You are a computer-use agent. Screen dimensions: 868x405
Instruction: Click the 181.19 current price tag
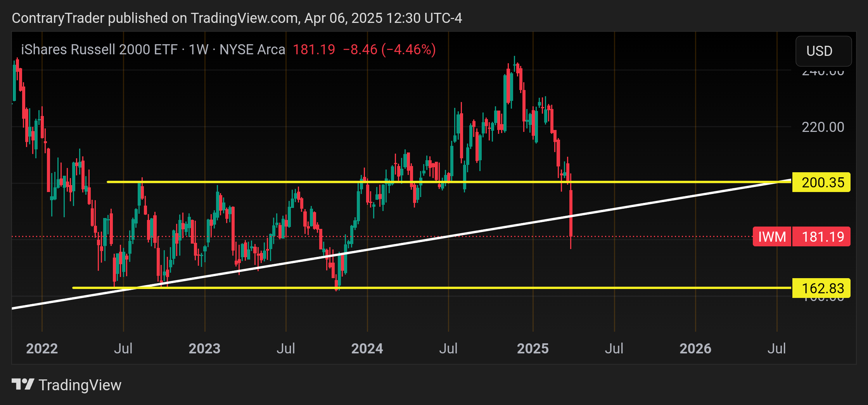821,237
